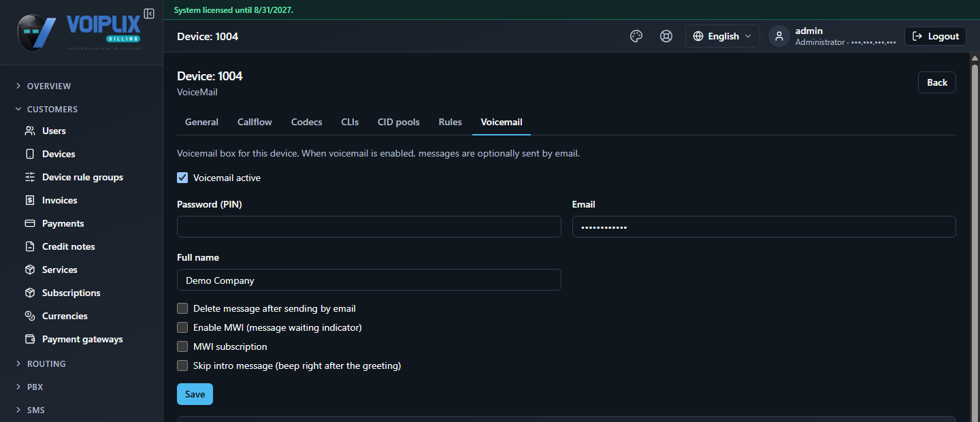980x422 pixels.
Task: Click the Invoices dollar icon
Action: pos(30,200)
